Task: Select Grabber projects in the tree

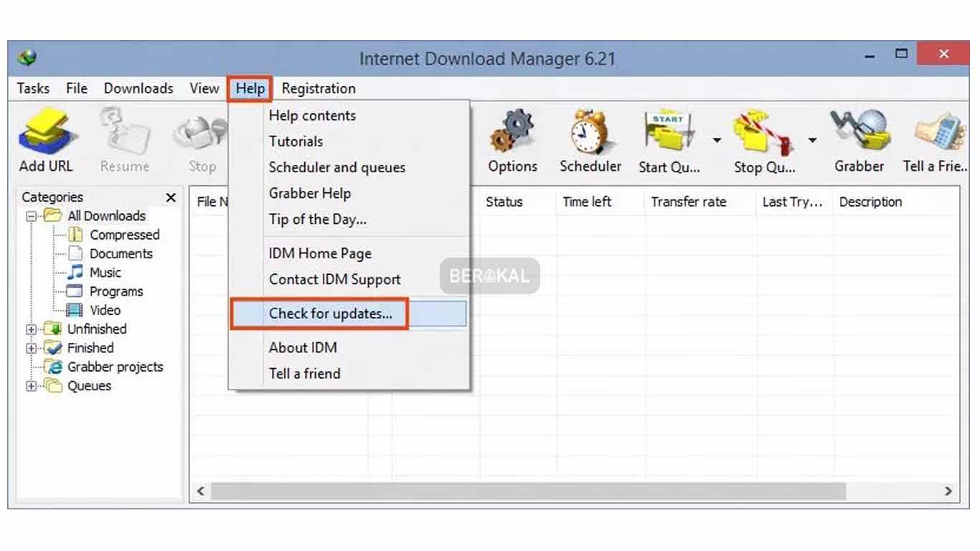Action: click(115, 367)
